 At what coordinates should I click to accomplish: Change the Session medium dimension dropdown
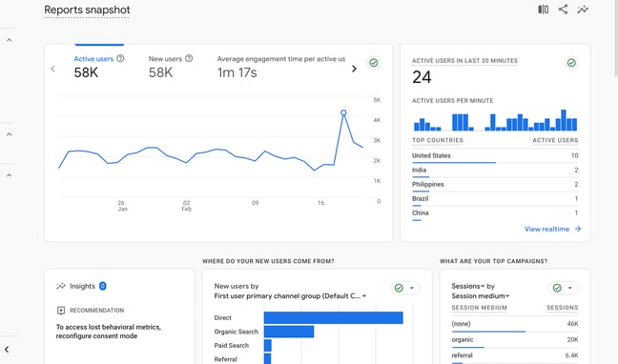coord(481,295)
